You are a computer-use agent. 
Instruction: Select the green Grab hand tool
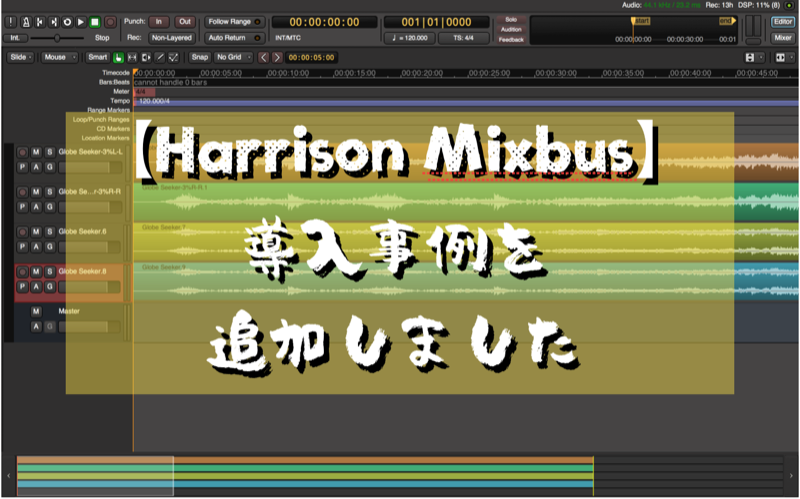coord(118,57)
